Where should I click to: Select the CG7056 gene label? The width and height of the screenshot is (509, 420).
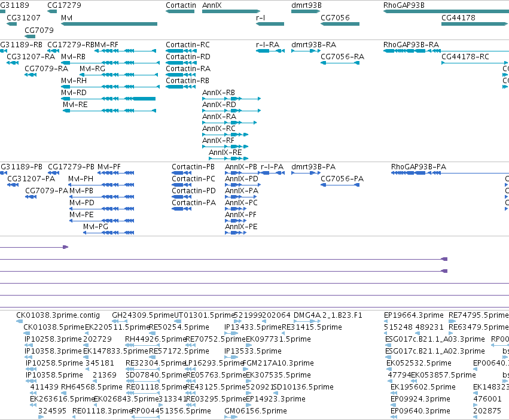click(336, 17)
